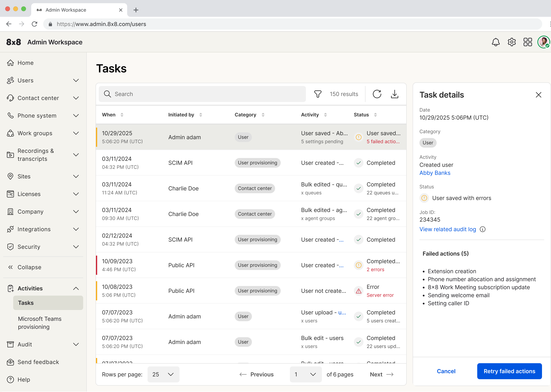Refresh the tasks list
Viewport: 551px width, 392px height.
point(377,94)
